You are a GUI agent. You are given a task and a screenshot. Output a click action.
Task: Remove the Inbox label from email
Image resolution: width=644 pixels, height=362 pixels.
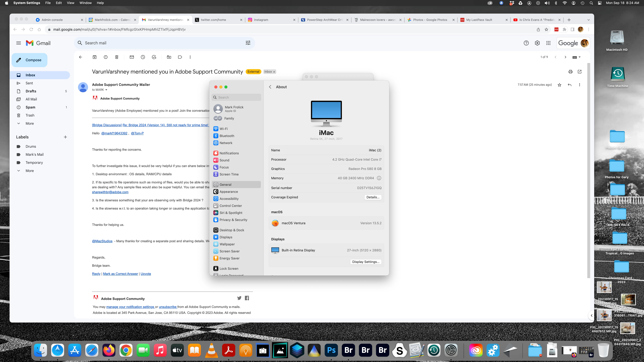[274, 72]
